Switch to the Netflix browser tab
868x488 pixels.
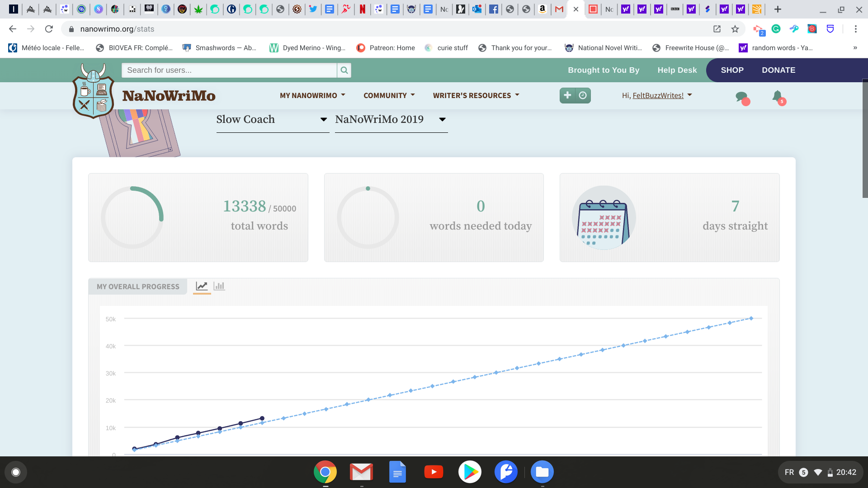coord(362,9)
